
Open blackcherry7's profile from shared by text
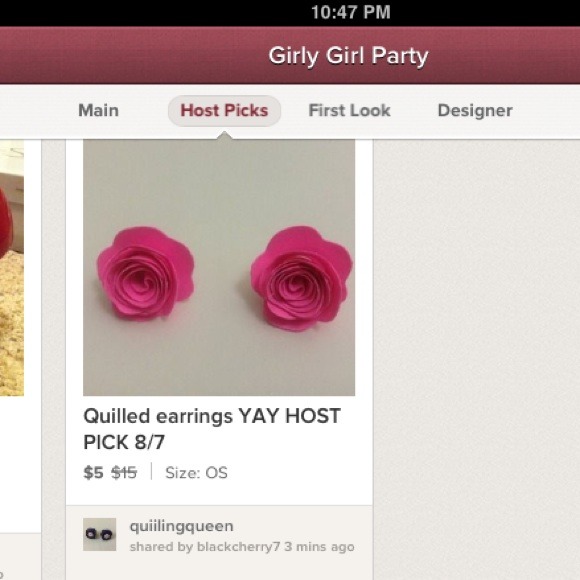[x=238, y=547]
